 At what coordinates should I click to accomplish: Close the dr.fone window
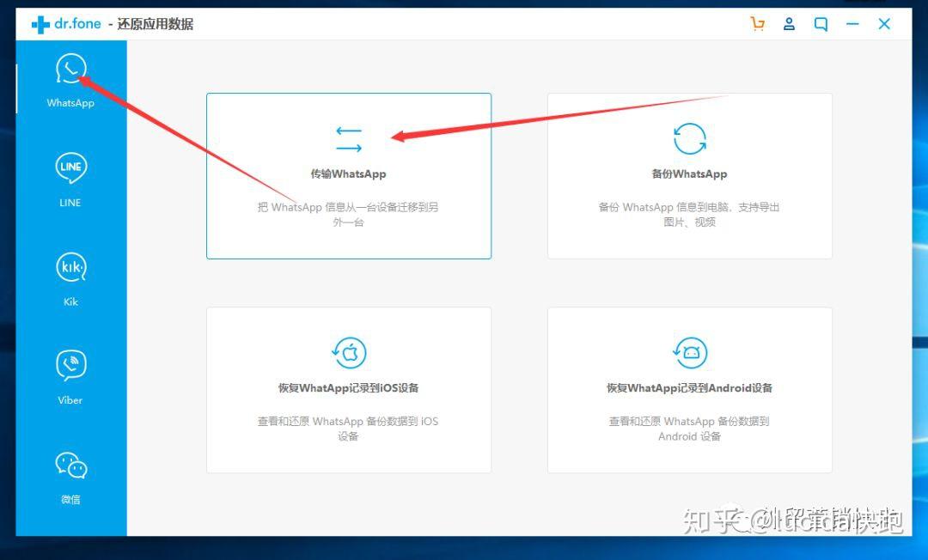884,24
